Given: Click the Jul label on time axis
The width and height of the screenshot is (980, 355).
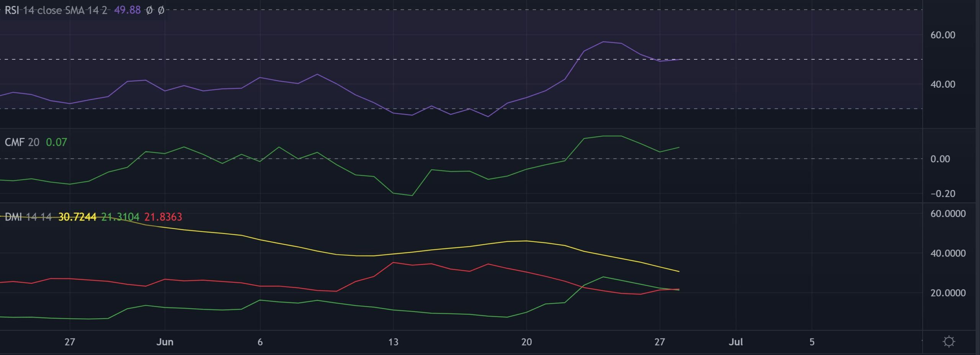Looking at the screenshot, I should [735, 342].
